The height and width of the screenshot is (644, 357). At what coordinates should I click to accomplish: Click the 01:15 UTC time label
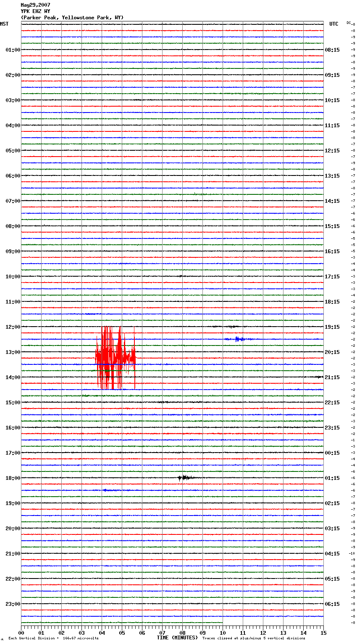[x=332, y=478]
